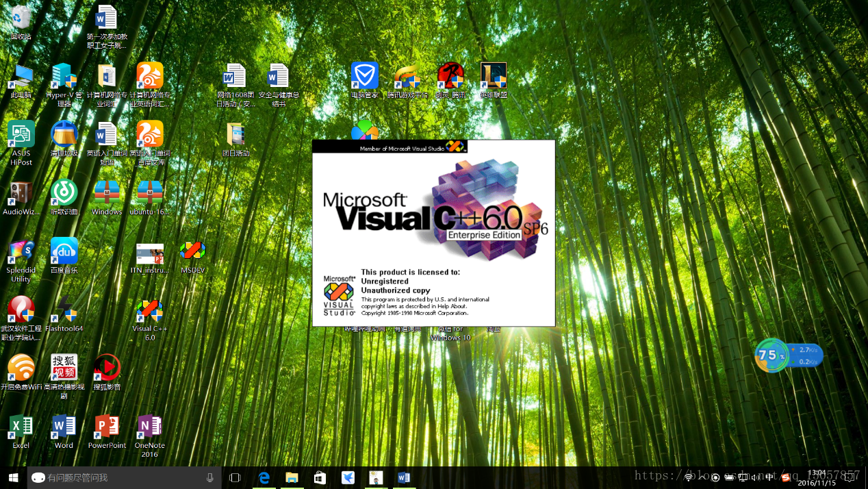Viewport: 868px width, 489px height.
Task: Launch 迅雷 Thunder from the taskbar
Action: tap(348, 477)
